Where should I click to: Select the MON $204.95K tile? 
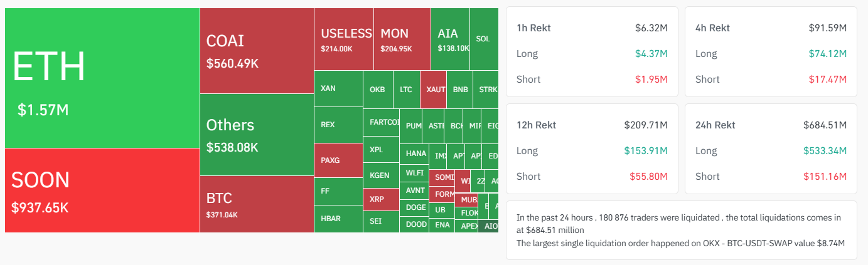coord(402,39)
